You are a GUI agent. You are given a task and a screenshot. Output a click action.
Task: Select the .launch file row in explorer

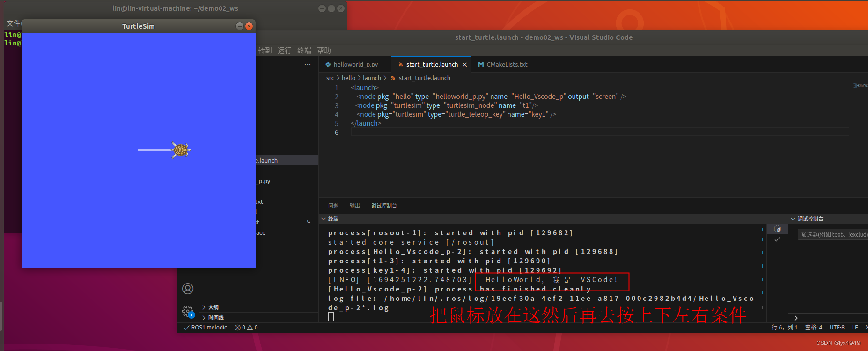point(287,160)
